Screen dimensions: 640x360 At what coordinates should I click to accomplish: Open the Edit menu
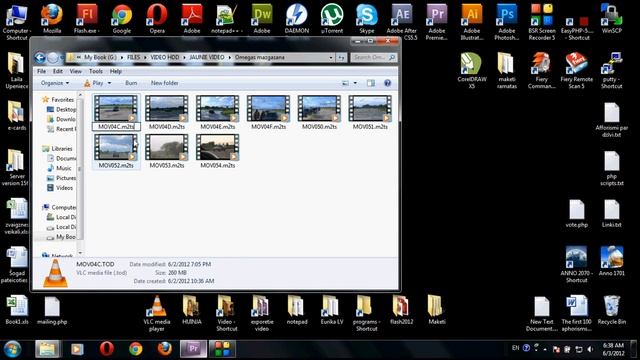(x=58, y=71)
